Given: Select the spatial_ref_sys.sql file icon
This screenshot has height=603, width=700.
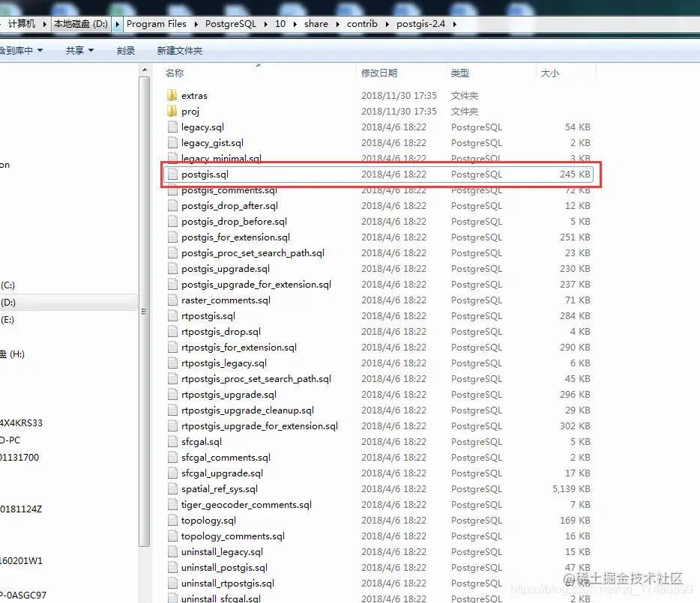Looking at the screenshot, I should [172, 488].
